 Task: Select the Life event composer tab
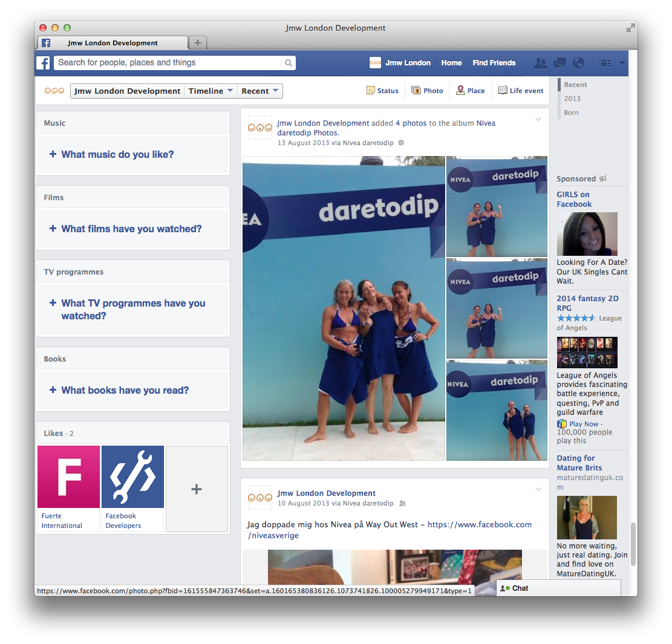(x=520, y=91)
